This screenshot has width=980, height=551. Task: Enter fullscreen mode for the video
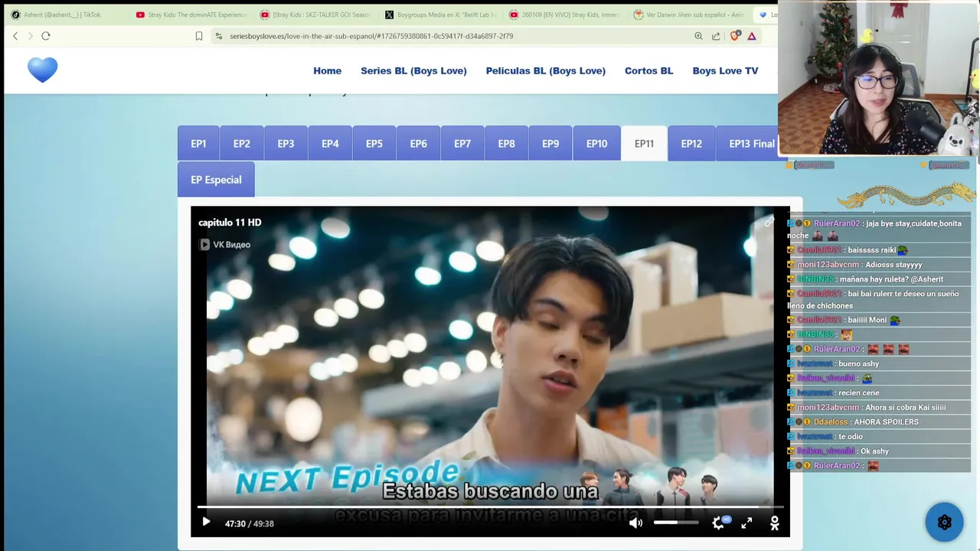pos(746,523)
